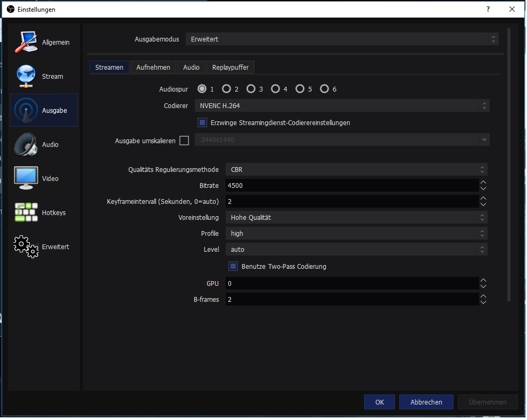The image size is (527, 420).
Task: Click the help question mark icon
Action: (488, 9)
